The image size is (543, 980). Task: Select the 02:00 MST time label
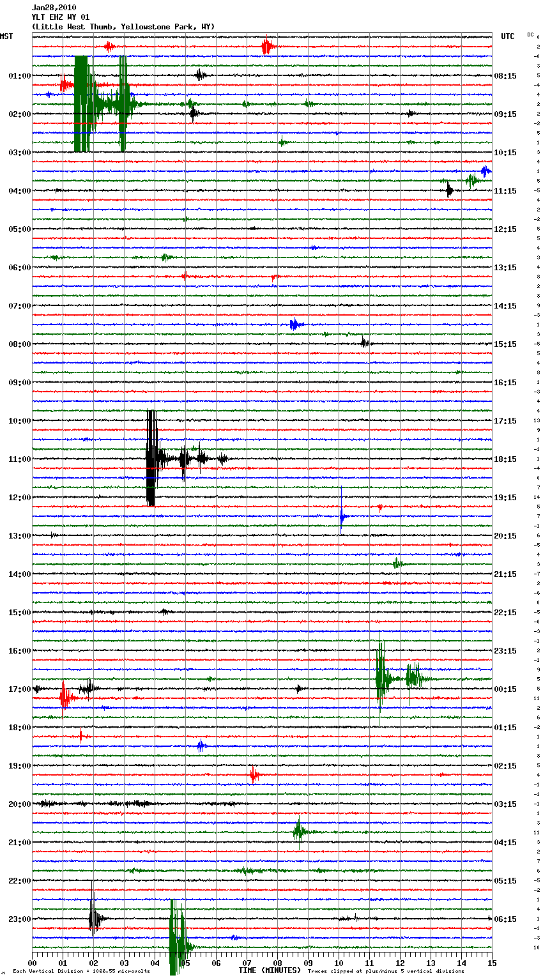pos(20,114)
